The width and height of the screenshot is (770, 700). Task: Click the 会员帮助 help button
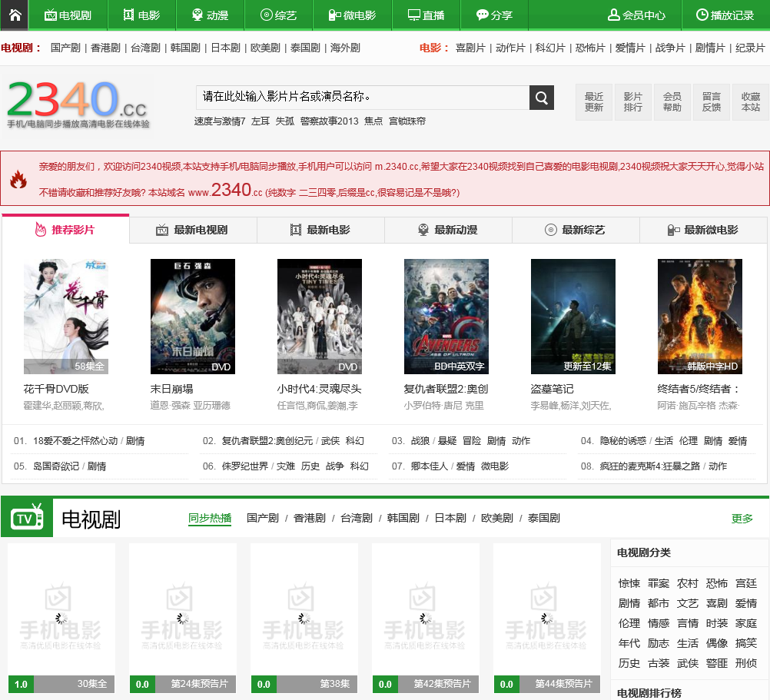[672, 102]
